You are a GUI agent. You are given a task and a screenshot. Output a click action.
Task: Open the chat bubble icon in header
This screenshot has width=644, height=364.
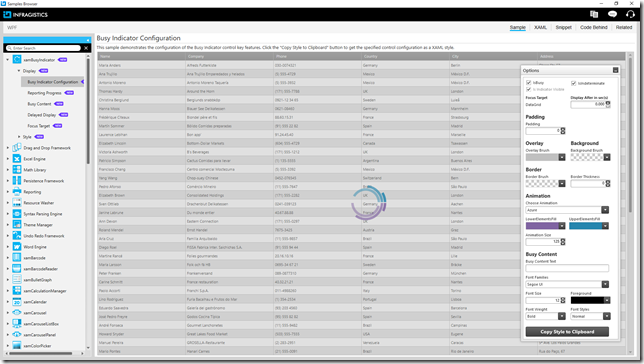point(612,14)
